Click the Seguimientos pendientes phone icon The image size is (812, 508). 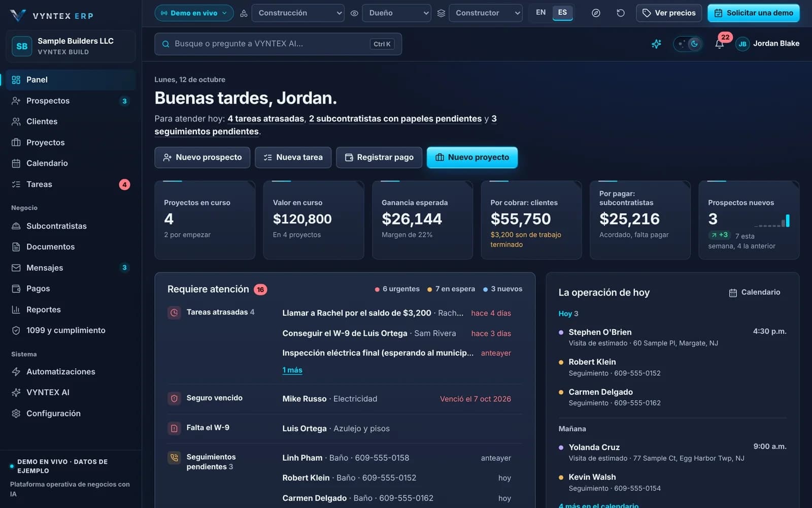pyautogui.click(x=174, y=457)
